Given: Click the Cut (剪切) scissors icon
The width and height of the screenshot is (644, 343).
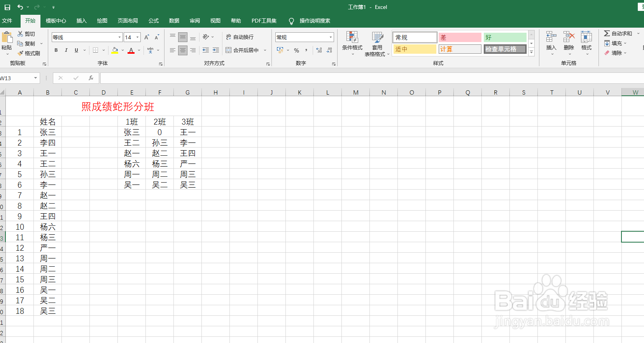Looking at the screenshot, I should 20,34.
